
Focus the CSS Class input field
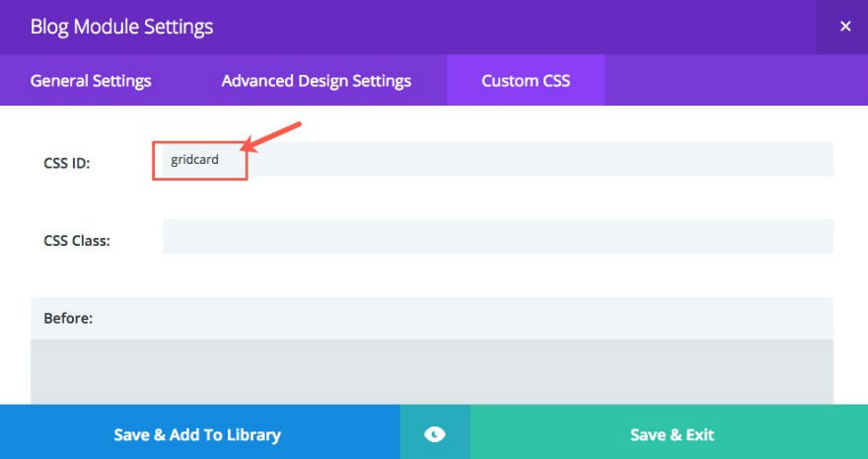[x=497, y=237]
